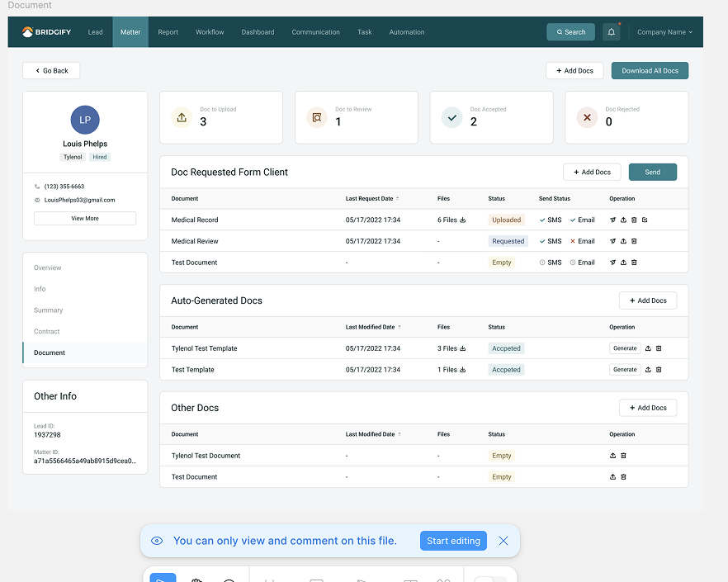The image size is (728, 582).
Task: Click the Go Back button
Action: [x=51, y=71]
